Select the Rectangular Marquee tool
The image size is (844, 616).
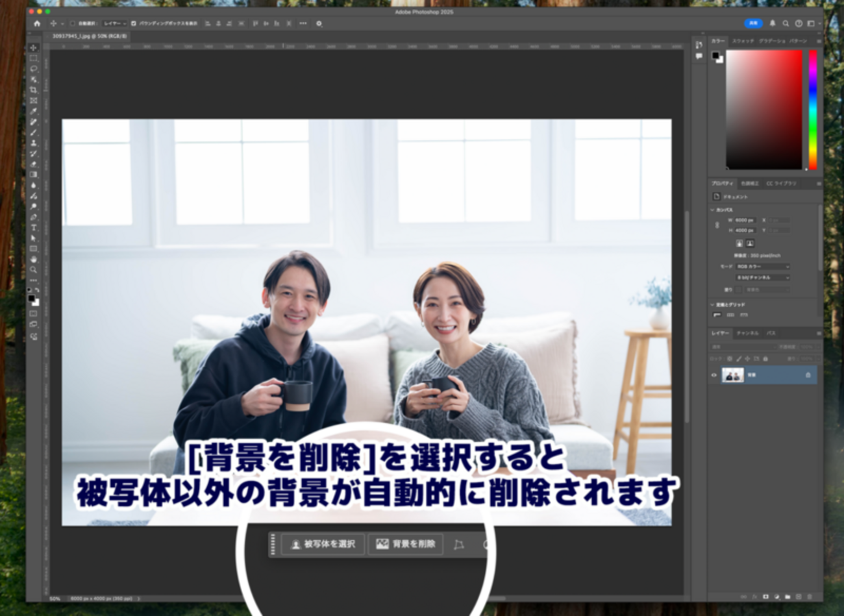pyautogui.click(x=34, y=58)
